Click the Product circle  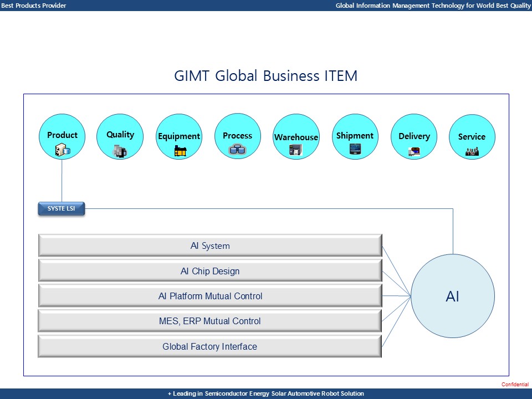(x=62, y=136)
